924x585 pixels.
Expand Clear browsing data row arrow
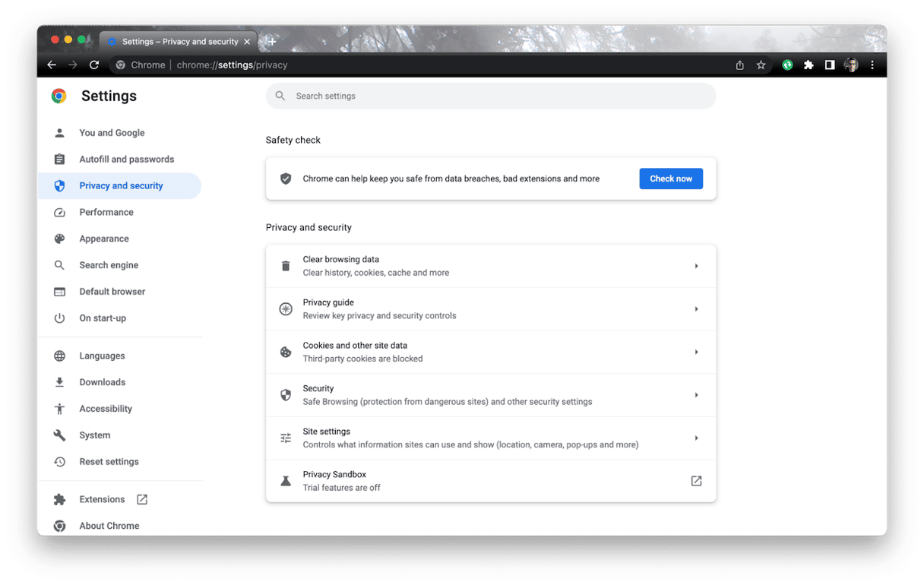click(696, 266)
